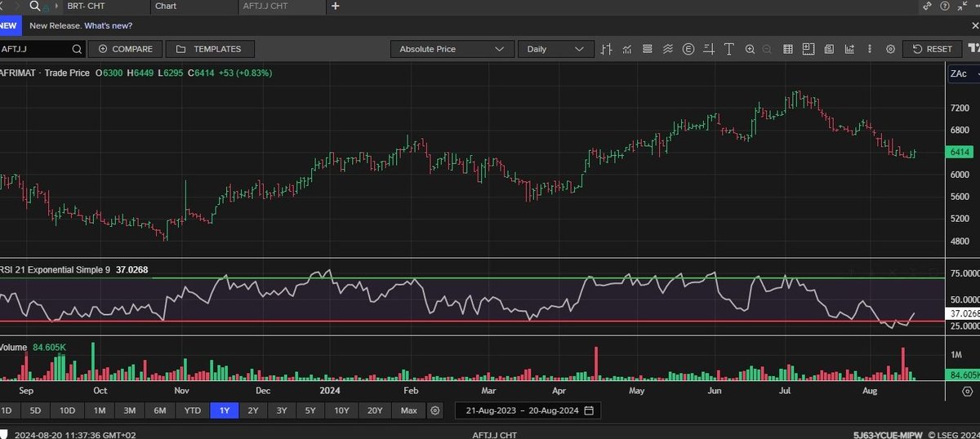
Task: Select the 3Y period button
Action: [x=282, y=410]
